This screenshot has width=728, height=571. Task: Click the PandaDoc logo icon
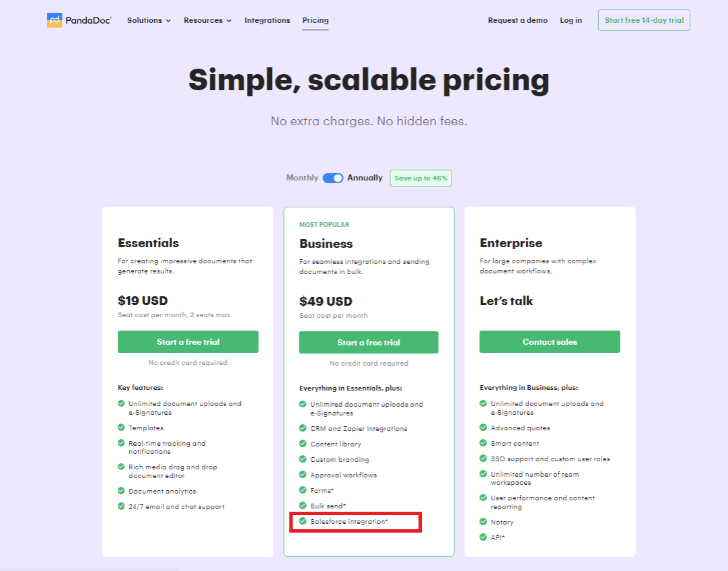click(54, 20)
